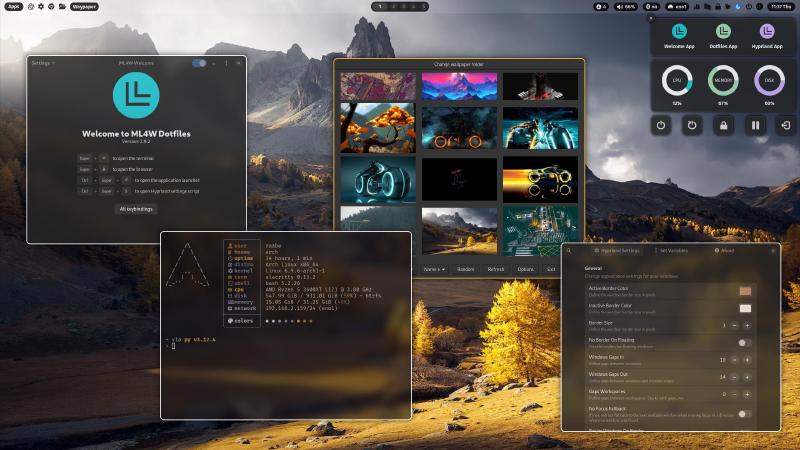This screenshot has width=800, height=450.
Task: Click the reboot icon button
Action: coord(692,125)
